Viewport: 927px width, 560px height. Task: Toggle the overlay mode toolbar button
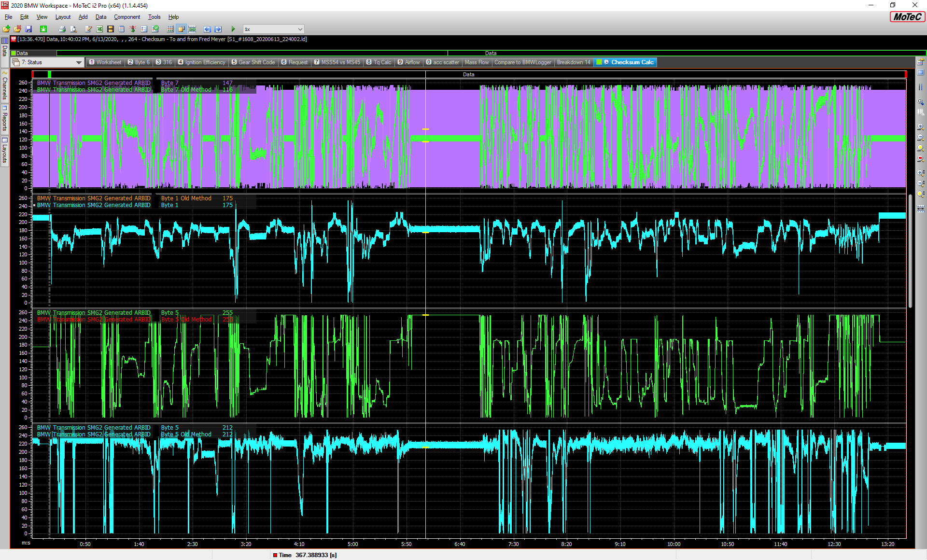click(x=181, y=29)
